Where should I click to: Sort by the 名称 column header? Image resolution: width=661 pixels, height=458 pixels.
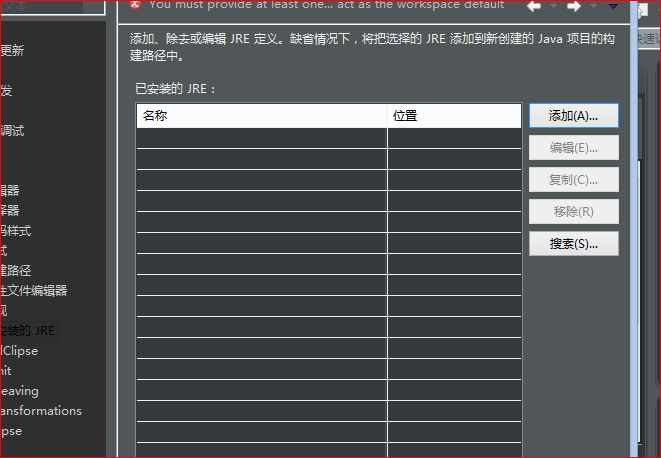pos(261,116)
